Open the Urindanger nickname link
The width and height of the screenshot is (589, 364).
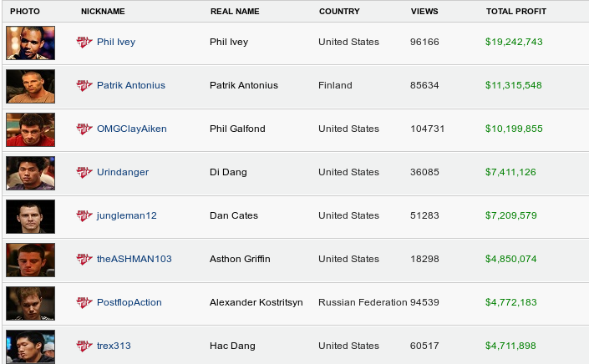[x=123, y=172]
